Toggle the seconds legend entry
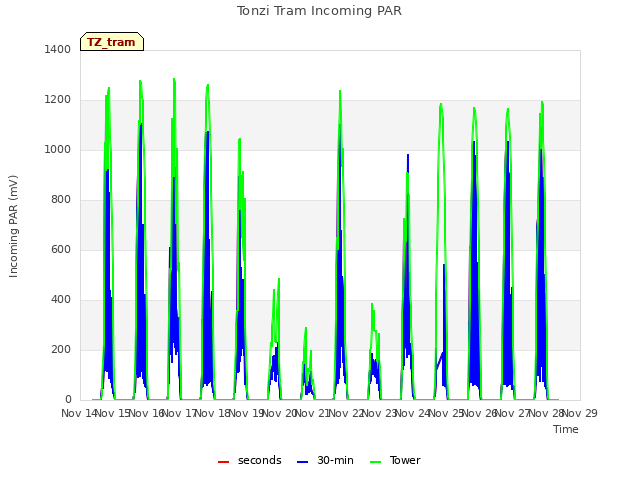The height and width of the screenshot is (480, 640). click(250, 460)
